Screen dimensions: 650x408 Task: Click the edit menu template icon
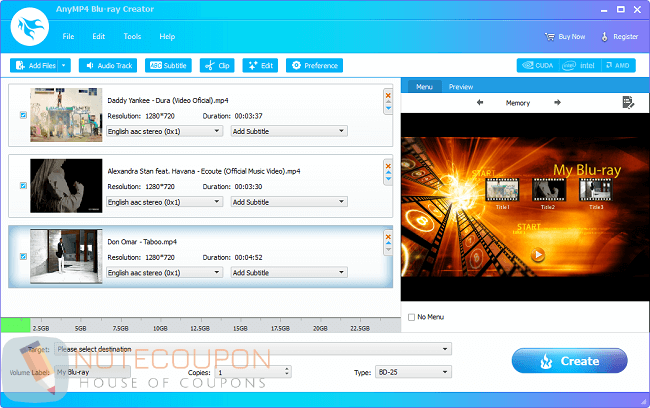[628, 102]
